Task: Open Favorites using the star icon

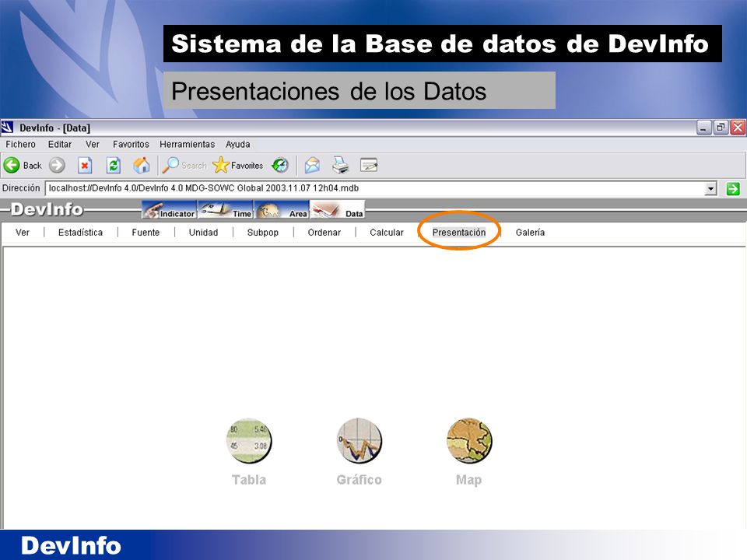Action: tap(220, 165)
